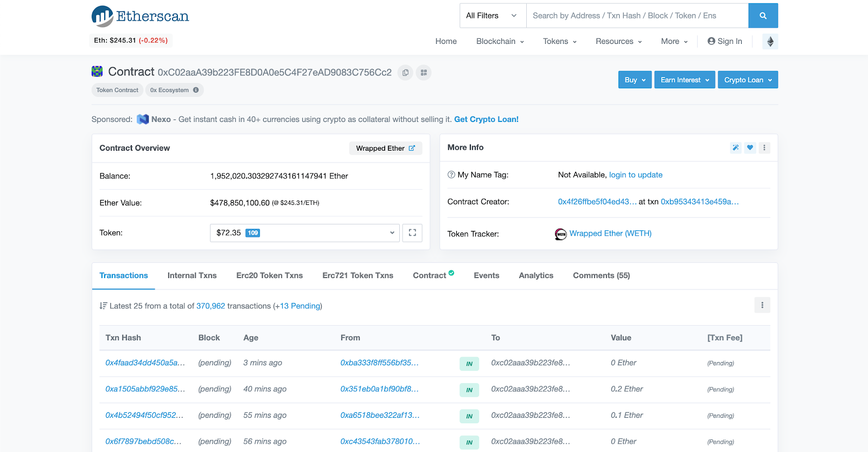Image resolution: width=868 pixels, height=452 pixels.
Task: Click the Age column header
Action: [x=251, y=338]
